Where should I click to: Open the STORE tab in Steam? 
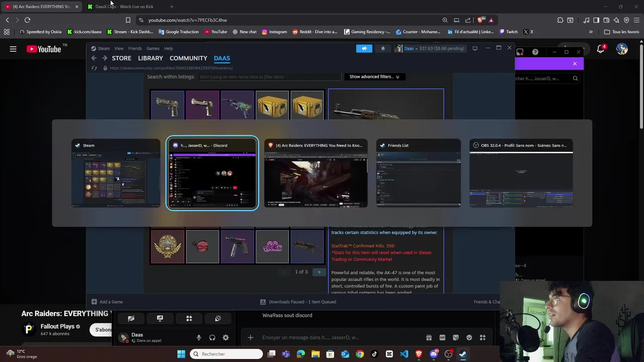point(121,58)
